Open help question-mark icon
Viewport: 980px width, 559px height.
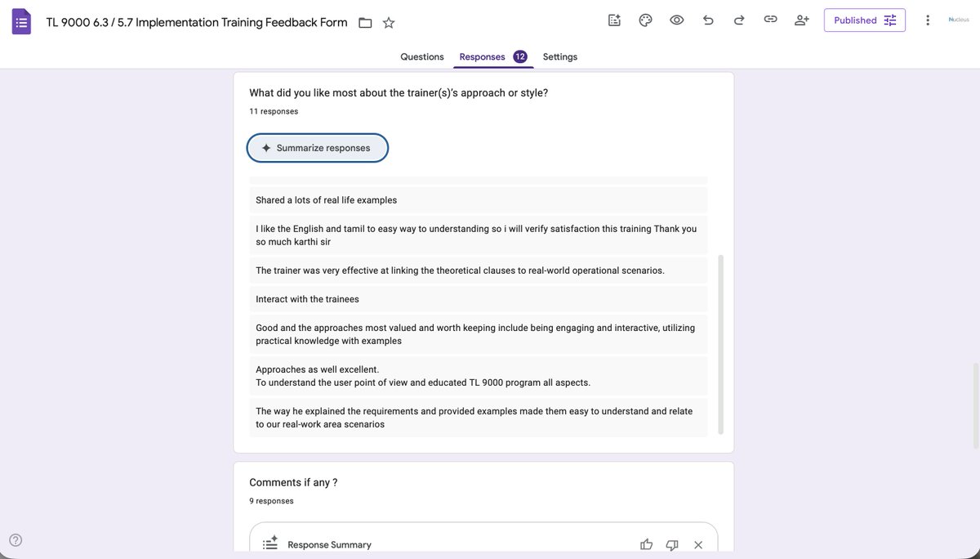pyautogui.click(x=16, y=539)
